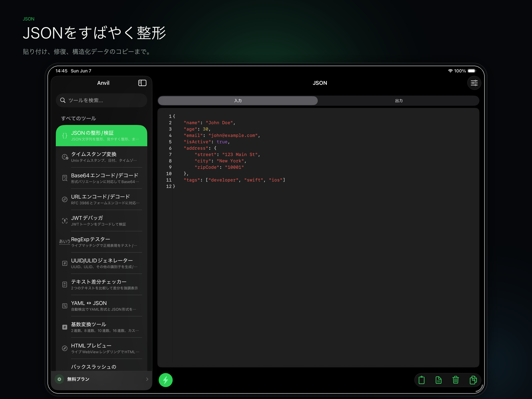Open タイムスタンプ変換 tool
The height and width of the screenshot is (399, 532).
click(x=101, y=157)
